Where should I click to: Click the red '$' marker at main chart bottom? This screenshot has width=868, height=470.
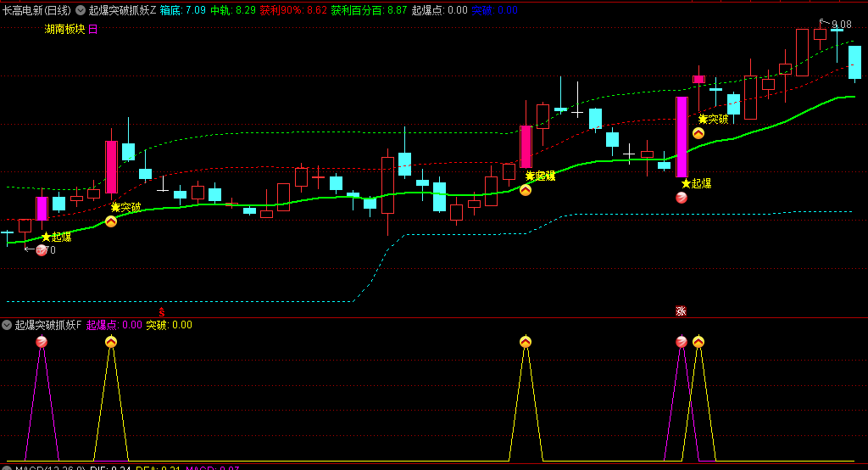click(x=162, y=312)
